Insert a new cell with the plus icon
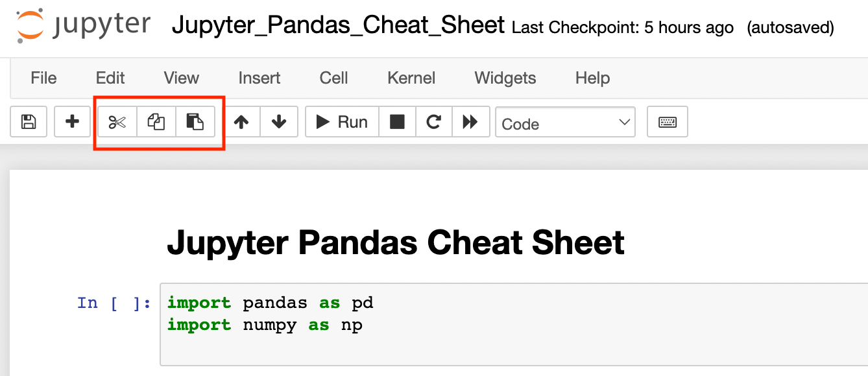 (72, 121)
